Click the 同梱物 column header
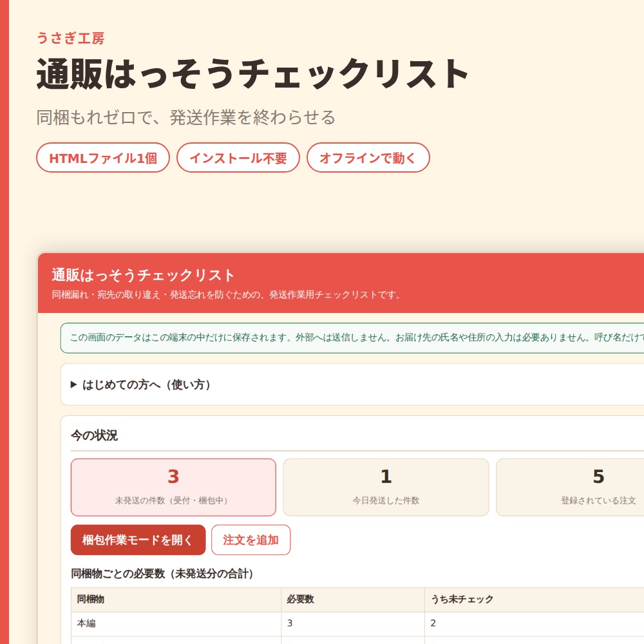Viewport: 644px width, 644px height. [x=176, y=600]
